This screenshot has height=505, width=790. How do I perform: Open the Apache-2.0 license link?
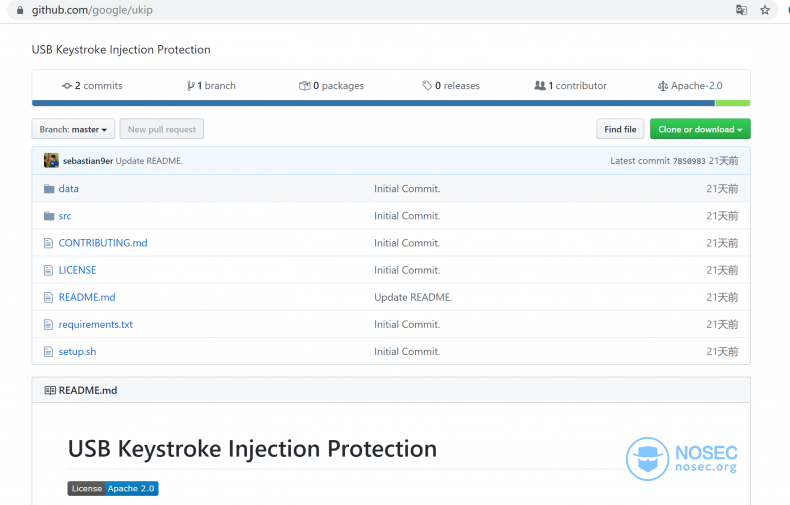[690, 86]
